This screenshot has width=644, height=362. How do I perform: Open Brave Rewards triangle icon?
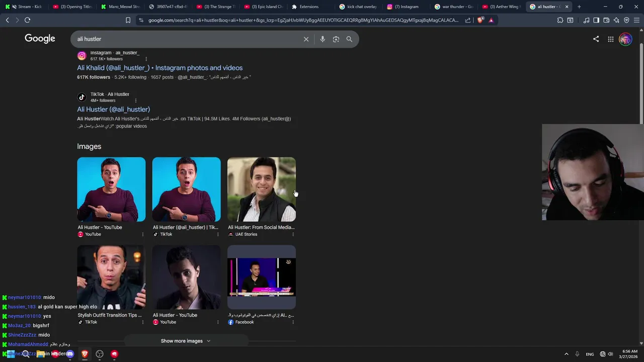[x=491, y=20]
